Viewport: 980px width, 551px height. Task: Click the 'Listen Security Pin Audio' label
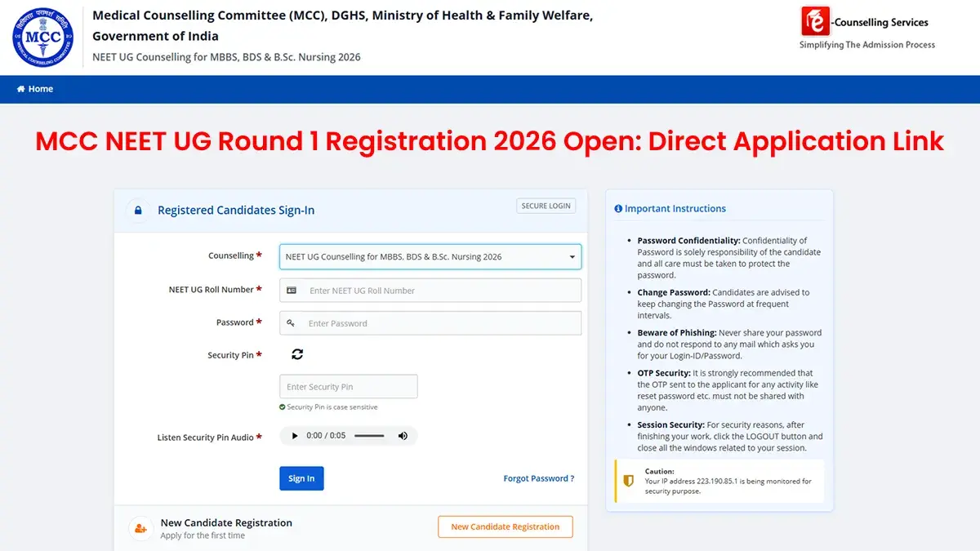(x=206, y=438)
